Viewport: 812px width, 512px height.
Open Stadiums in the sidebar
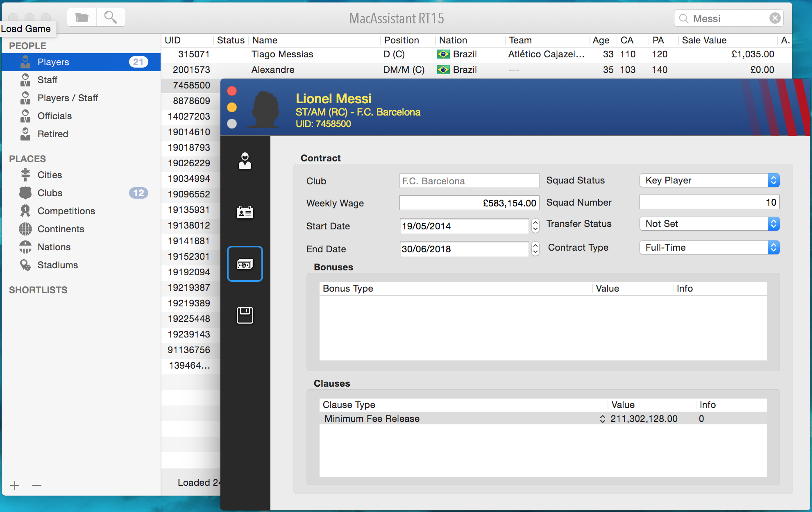[81, 265]
